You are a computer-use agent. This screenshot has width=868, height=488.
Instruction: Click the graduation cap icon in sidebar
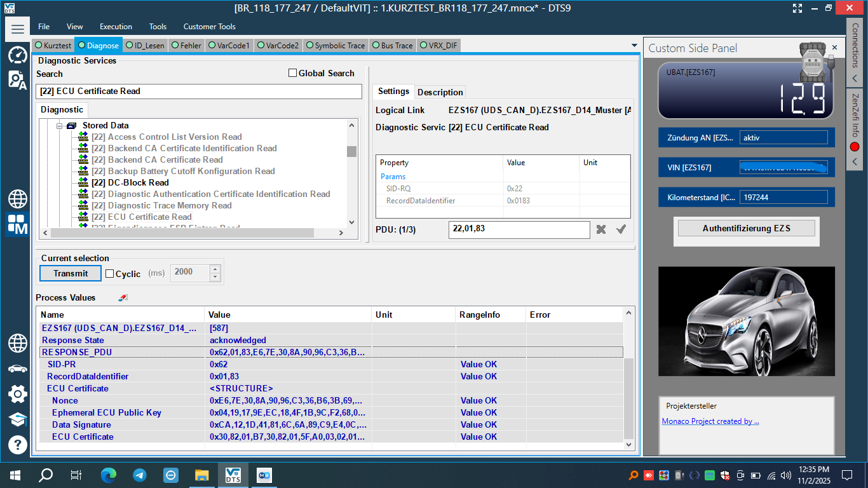[x=17, y=419]
